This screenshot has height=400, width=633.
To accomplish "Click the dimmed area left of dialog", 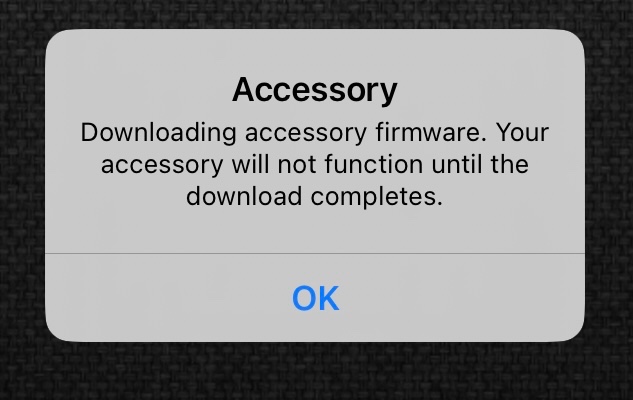I will click(22, 186).
